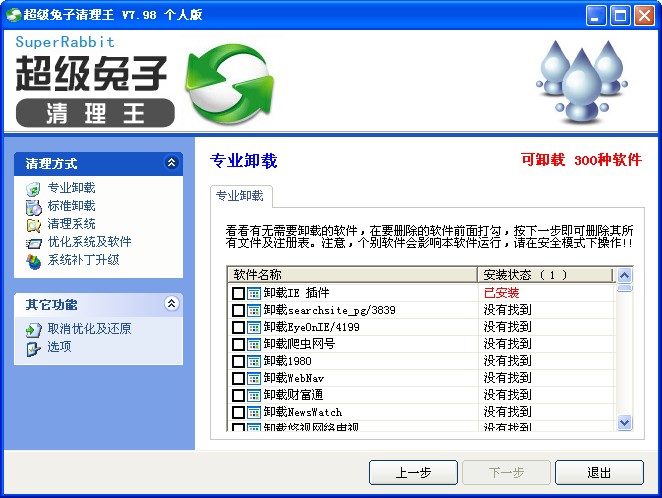Check the 卸载IE 插件 checkbox

point(238,293)
